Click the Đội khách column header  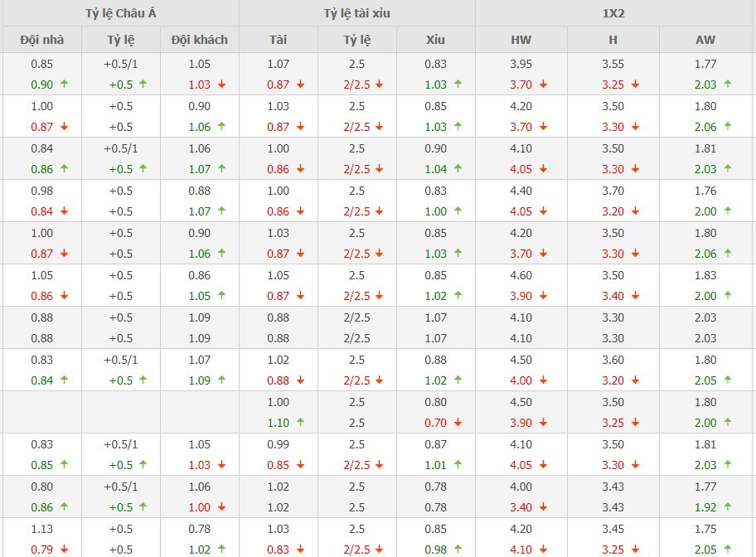pos(200,39)
